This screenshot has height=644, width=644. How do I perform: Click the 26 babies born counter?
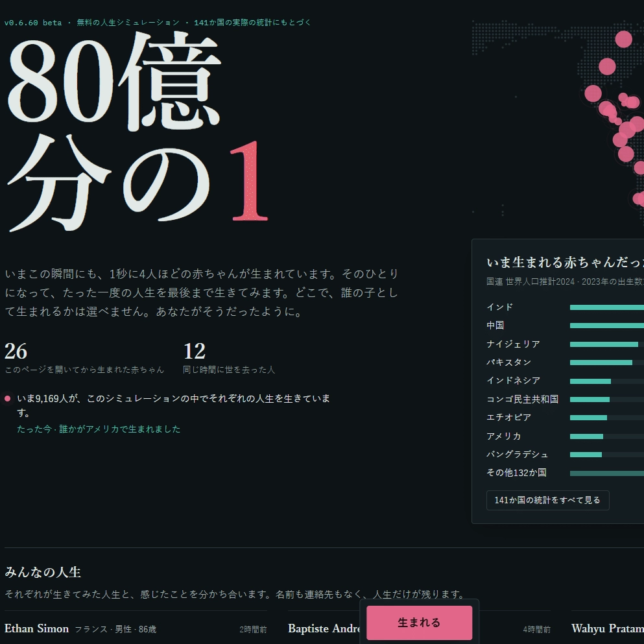(16, 351)
